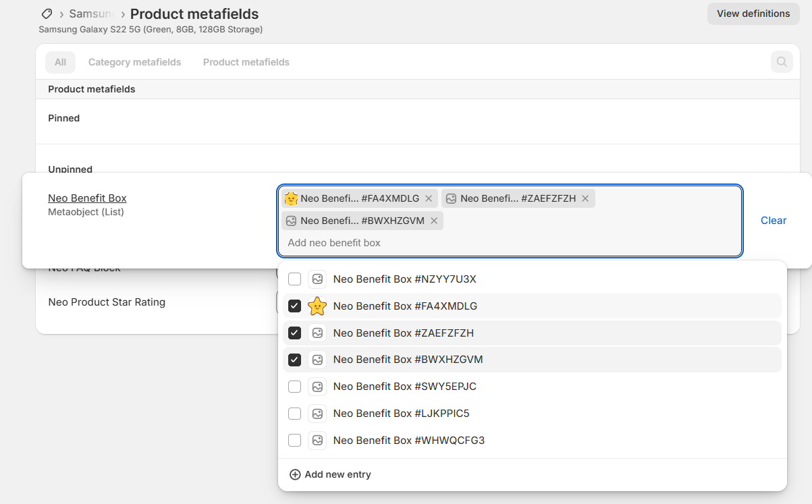Click the Metaobject (List) type text

pyautogui.click(x=86, y=212)
